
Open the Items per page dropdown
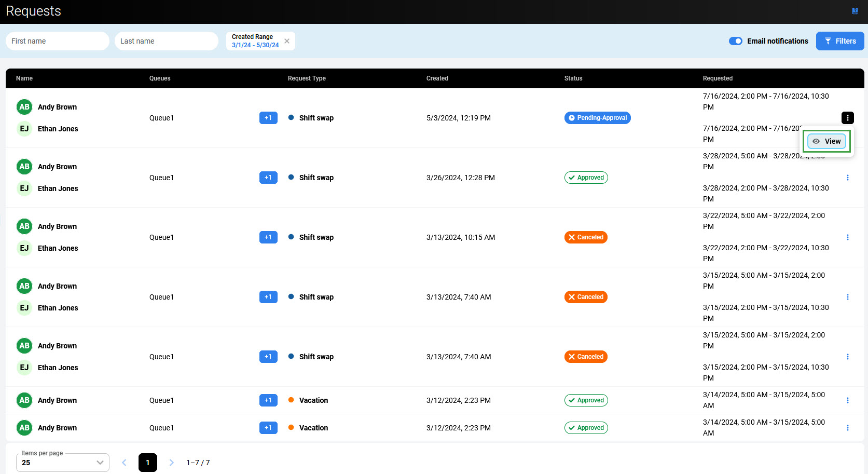(x=63, y=462)
